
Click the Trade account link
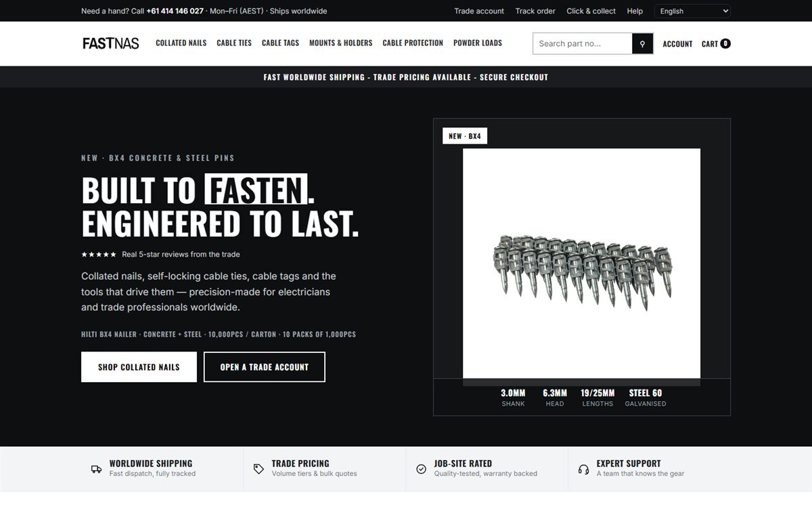click(479, 11)
